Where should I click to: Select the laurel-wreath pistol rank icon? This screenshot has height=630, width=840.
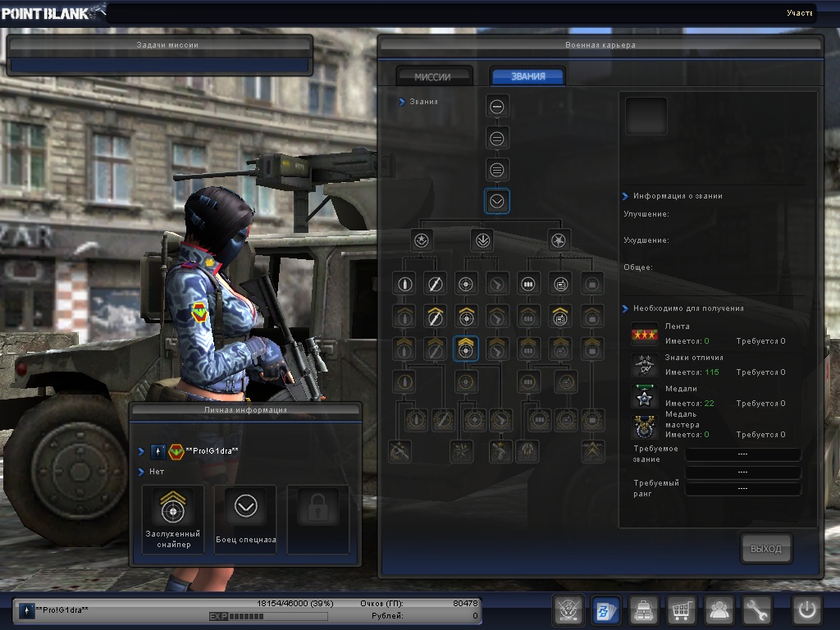500,421
